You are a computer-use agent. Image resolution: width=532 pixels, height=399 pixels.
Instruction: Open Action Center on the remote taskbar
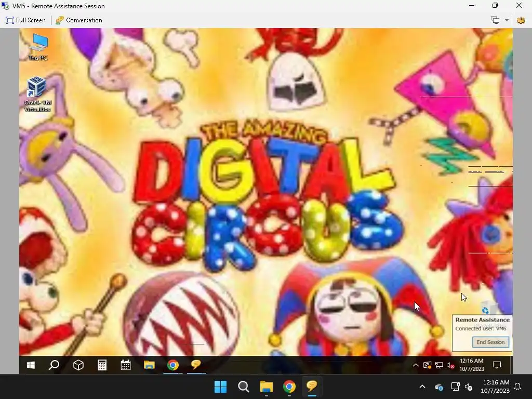497,365
